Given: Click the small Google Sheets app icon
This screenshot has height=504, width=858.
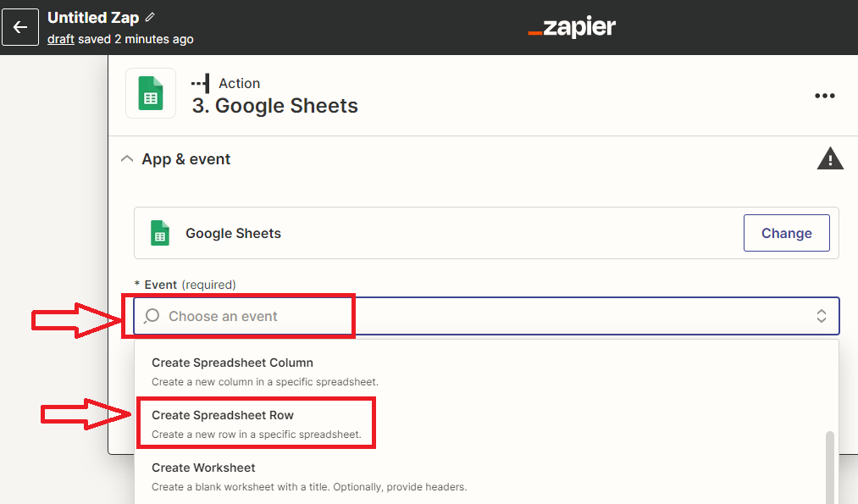Looking at the screenshot, I should 160,233.
